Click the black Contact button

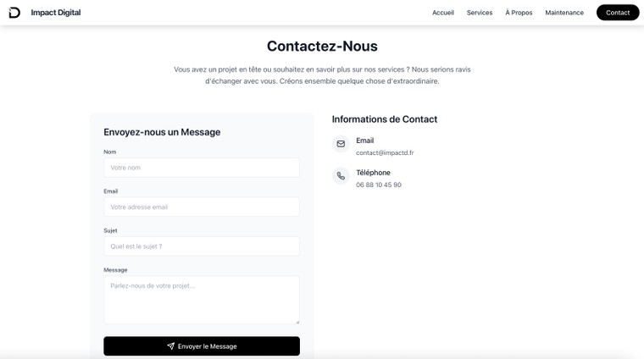(x=618, y=13)
